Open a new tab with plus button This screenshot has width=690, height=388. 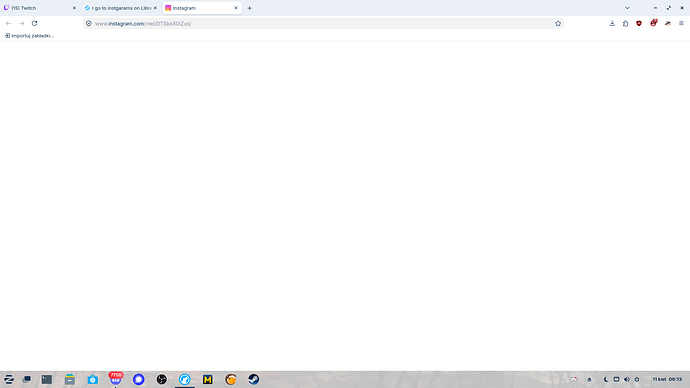click(x=250, y=8)
